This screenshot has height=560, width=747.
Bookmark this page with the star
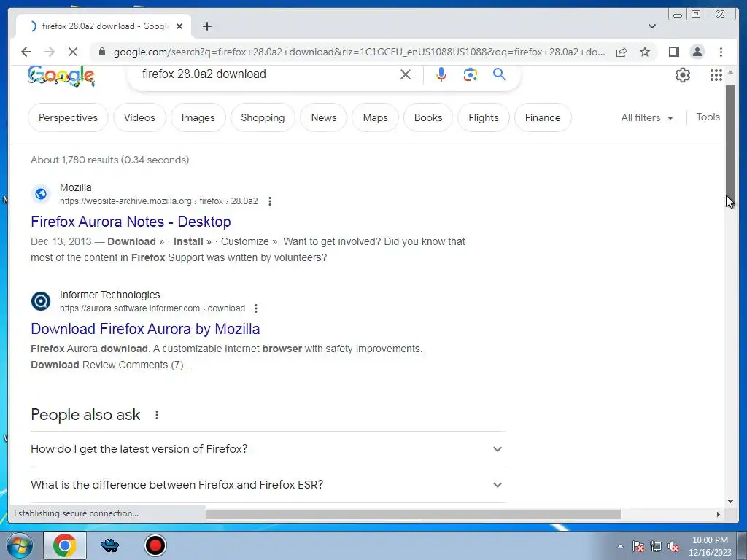pos(645,52)
